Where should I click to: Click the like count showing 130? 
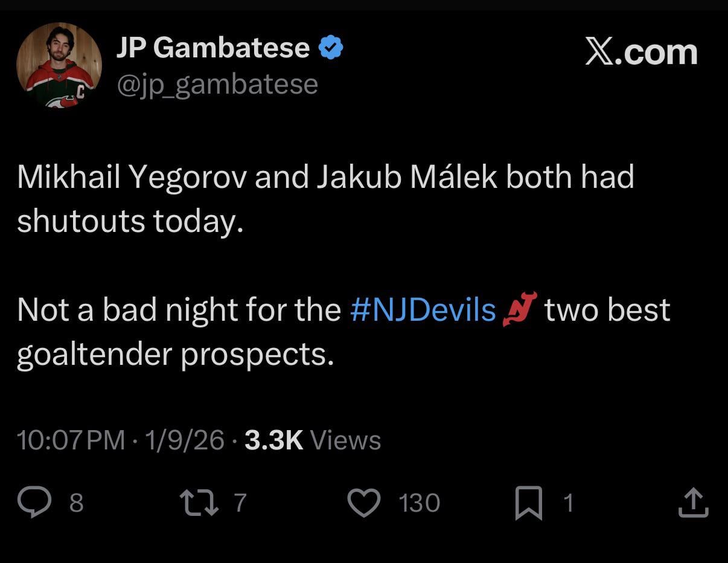click(x=419, y=503)
